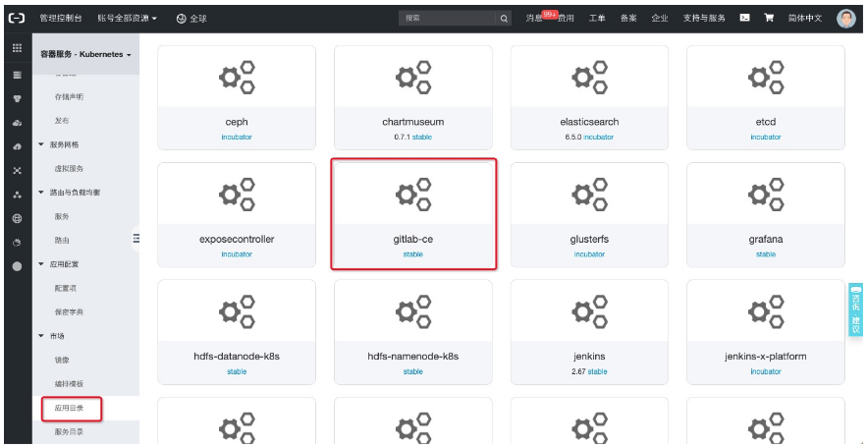Select 存储声明 in the sidebar

(69, 97)
